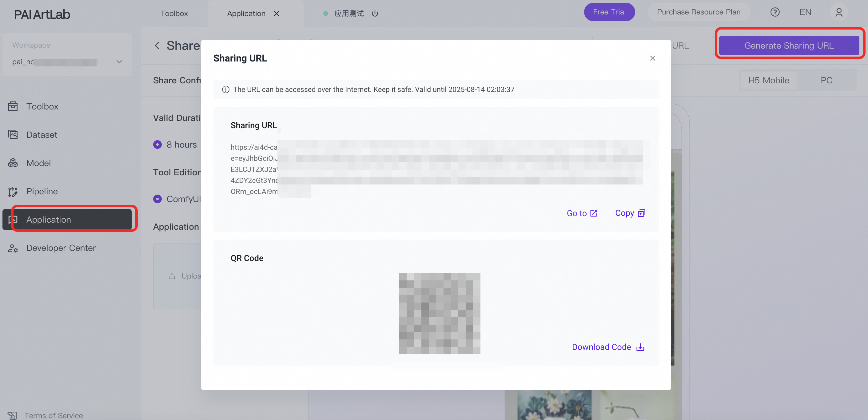This screenshot has width=868, height=420.
Task: Click the power icon beside 应用测试
Action: tap(375, 14)
